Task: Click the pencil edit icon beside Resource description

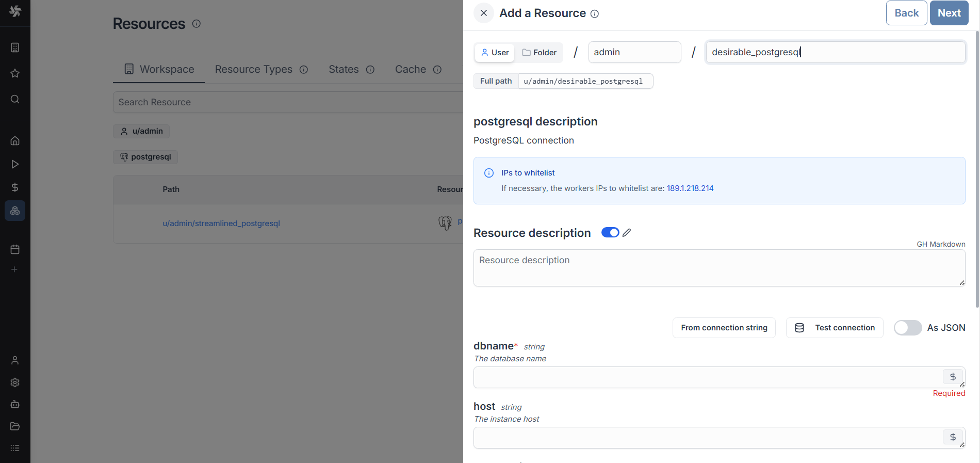Action: [627, 233]
